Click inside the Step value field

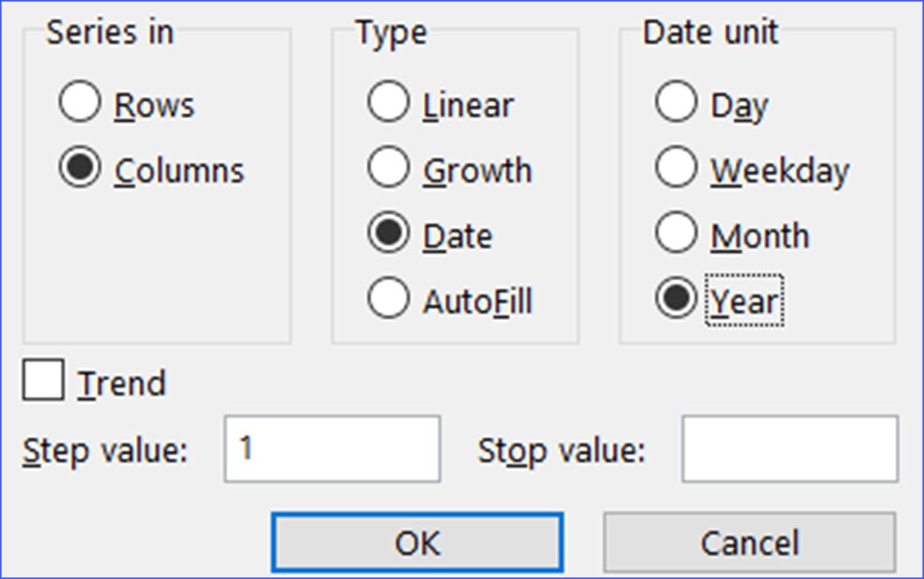[x=330, y=448]
